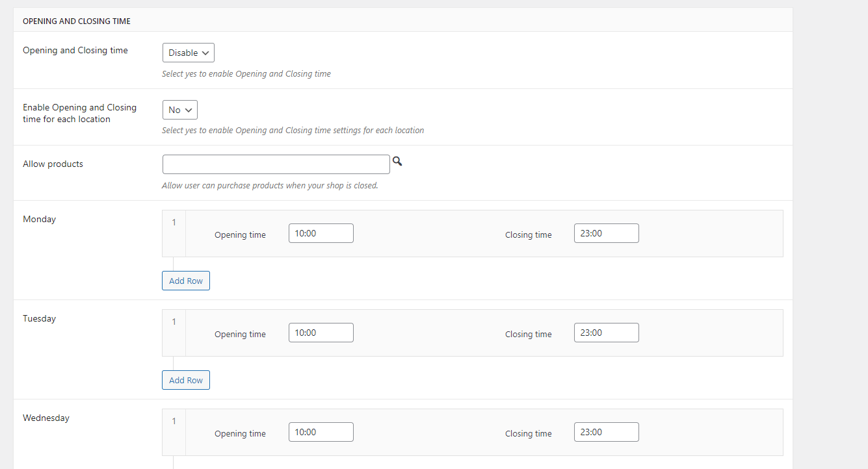868x469 pixels.
Task: Click Wednesday's Opening time field
Action: [321, 432]
